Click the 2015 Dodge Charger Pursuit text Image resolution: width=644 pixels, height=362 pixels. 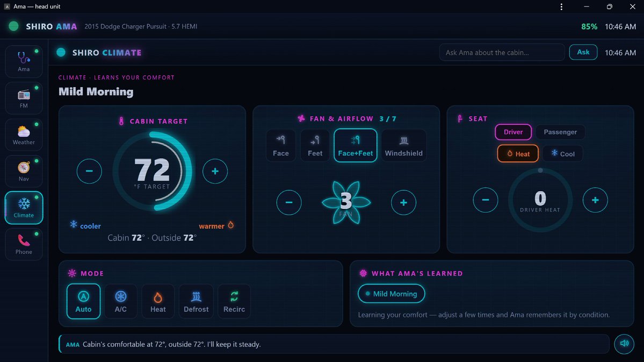click(141, 26)
